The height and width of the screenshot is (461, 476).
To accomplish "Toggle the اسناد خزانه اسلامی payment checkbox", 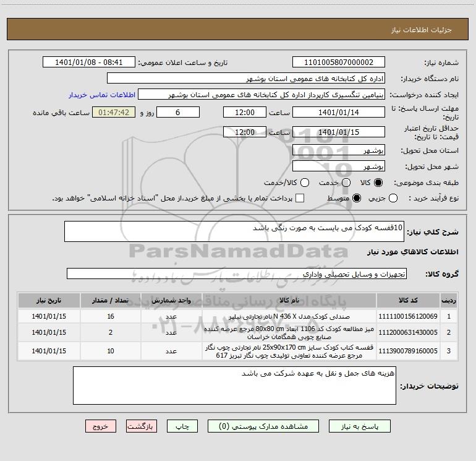I will 300,198.
